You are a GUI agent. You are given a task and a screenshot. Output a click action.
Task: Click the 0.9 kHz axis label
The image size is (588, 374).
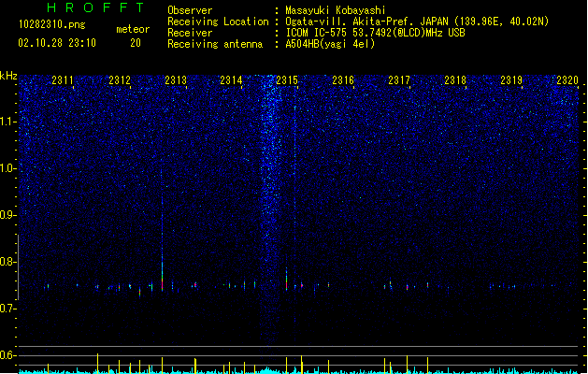point(8,215)
